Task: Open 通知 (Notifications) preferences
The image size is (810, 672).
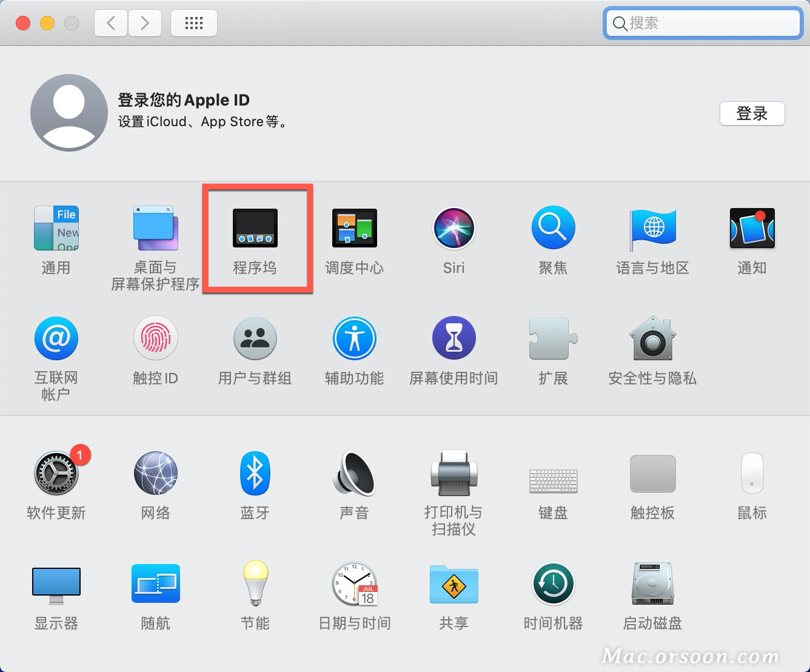Action: pyautogui.click(x=752, y=228)
